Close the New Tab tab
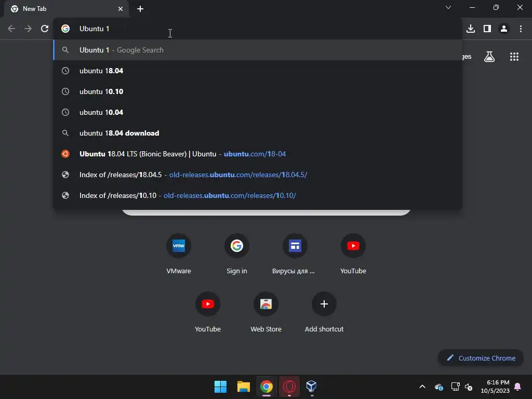532x399 pixels. [121, 9]
